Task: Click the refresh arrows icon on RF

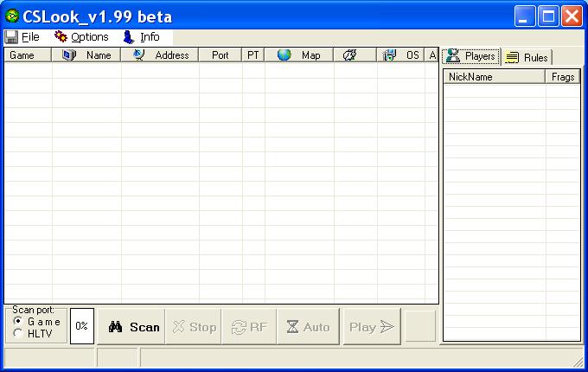Action: 239,327
